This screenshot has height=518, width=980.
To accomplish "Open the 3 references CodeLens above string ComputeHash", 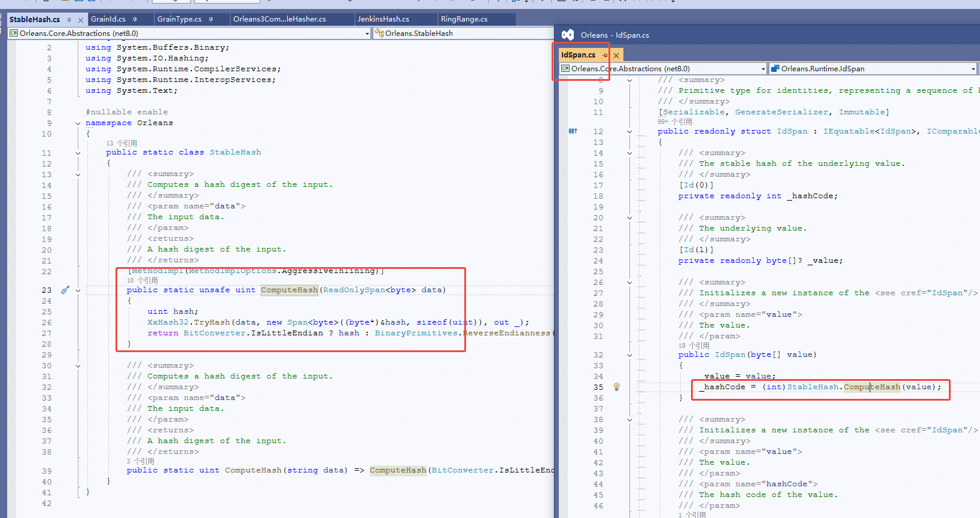I will click(141, 461).
